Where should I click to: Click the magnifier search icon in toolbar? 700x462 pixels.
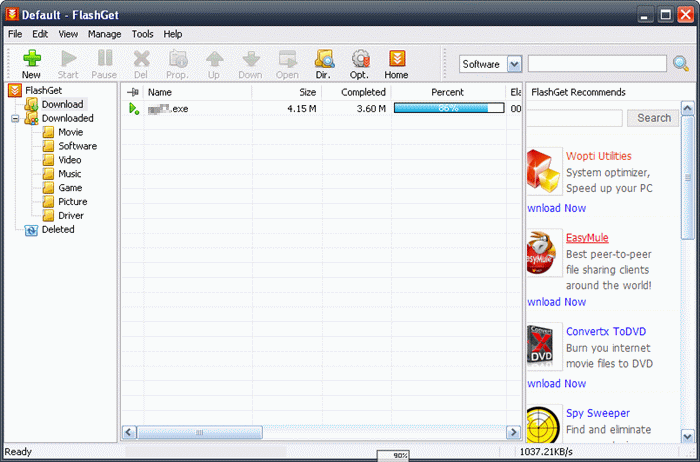click(x=681, y=64)
